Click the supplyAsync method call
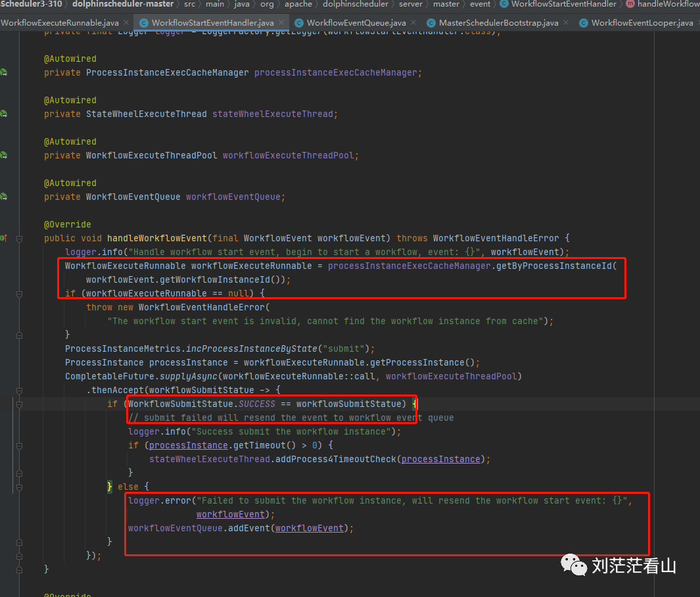 (x=189, y=376)
